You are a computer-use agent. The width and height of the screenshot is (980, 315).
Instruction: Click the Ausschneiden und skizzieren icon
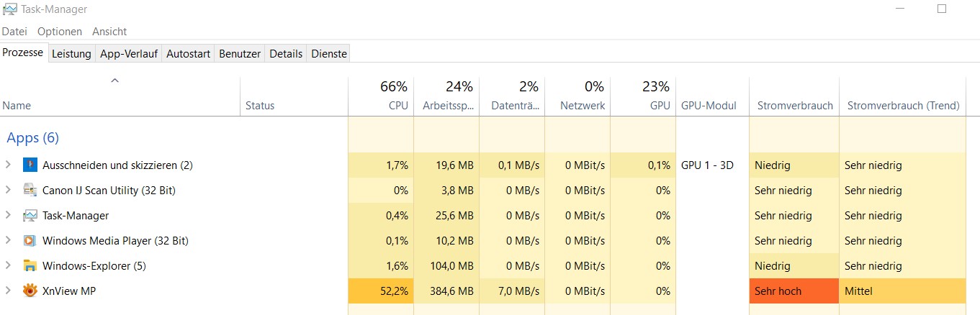click(30, 165)
